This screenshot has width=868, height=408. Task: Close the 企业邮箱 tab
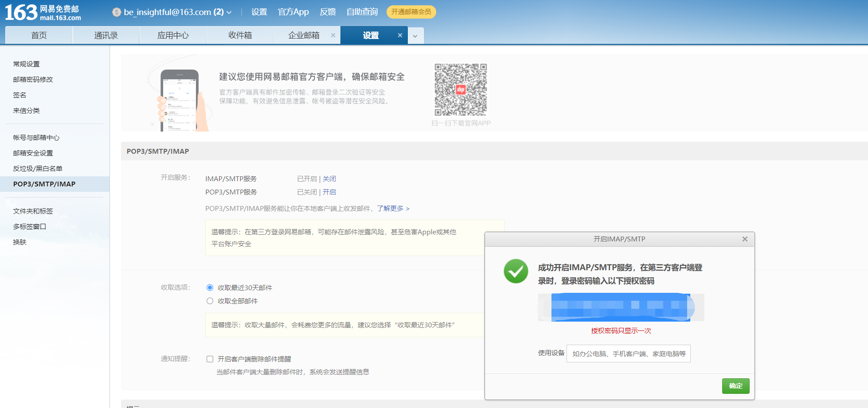pos(333,35)
